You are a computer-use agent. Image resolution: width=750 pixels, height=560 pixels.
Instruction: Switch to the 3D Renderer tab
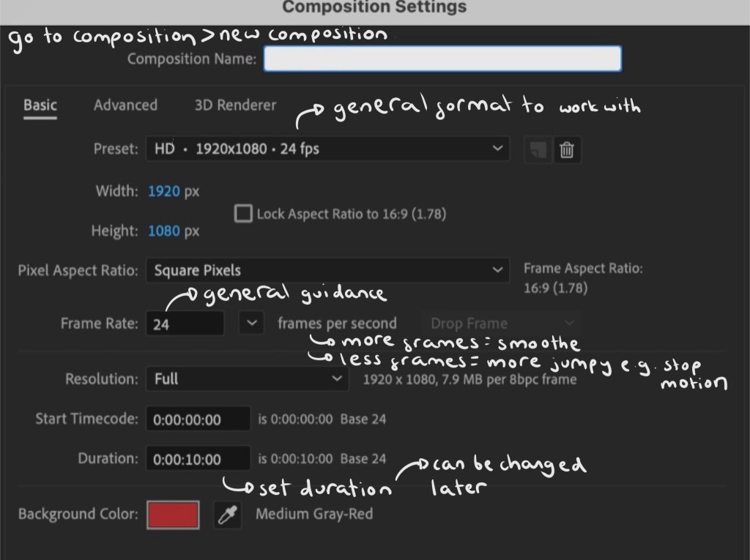235,105
